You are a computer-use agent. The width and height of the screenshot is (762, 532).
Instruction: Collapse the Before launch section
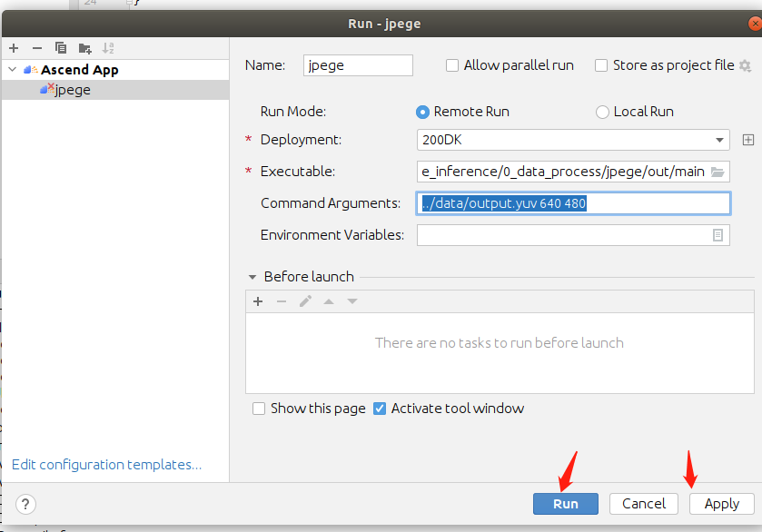(x=252, y=277)
